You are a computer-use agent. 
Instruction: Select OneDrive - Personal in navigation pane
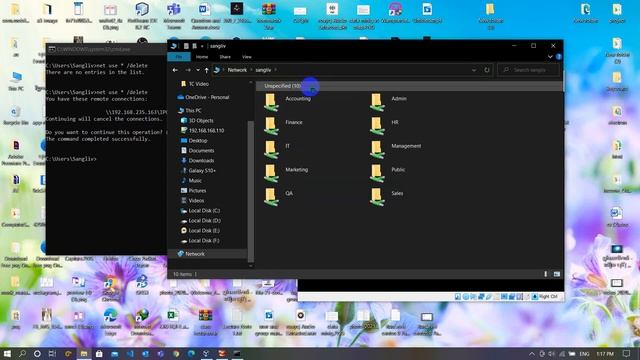coord(203,97)
